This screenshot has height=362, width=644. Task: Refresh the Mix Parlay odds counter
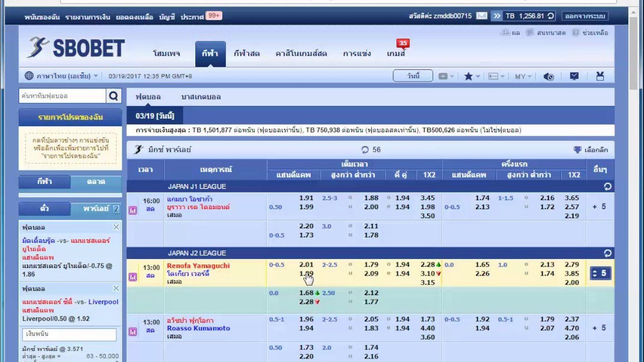coord(365,150)
